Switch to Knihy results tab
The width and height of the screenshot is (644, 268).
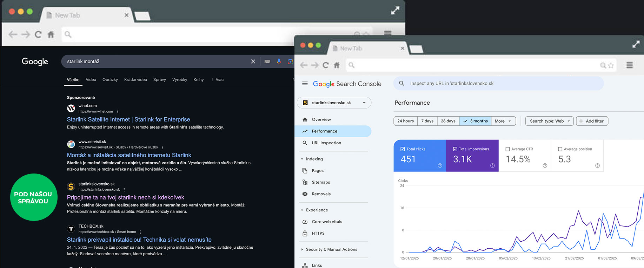(199, 80)
